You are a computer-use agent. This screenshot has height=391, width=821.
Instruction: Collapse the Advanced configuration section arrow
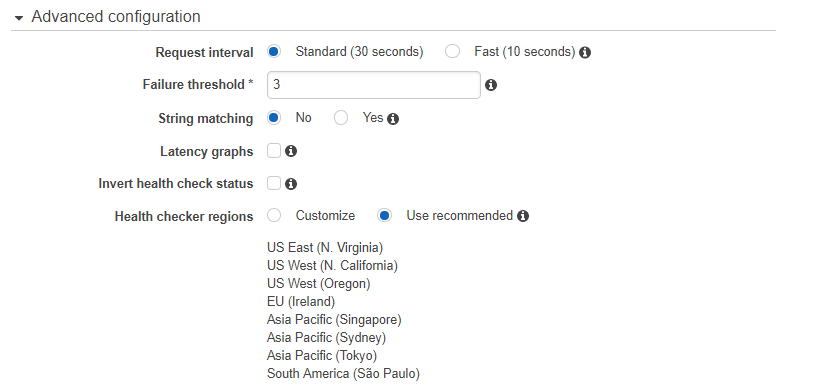point(19,18)
